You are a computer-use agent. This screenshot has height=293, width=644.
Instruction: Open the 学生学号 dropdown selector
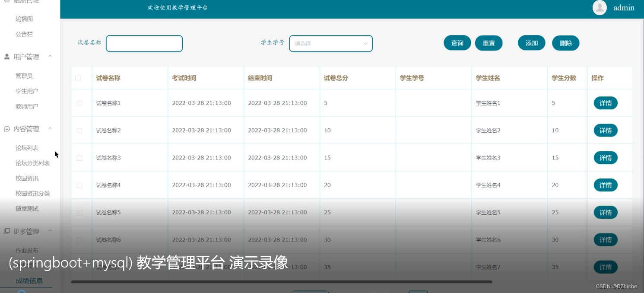tap(331, 43)
